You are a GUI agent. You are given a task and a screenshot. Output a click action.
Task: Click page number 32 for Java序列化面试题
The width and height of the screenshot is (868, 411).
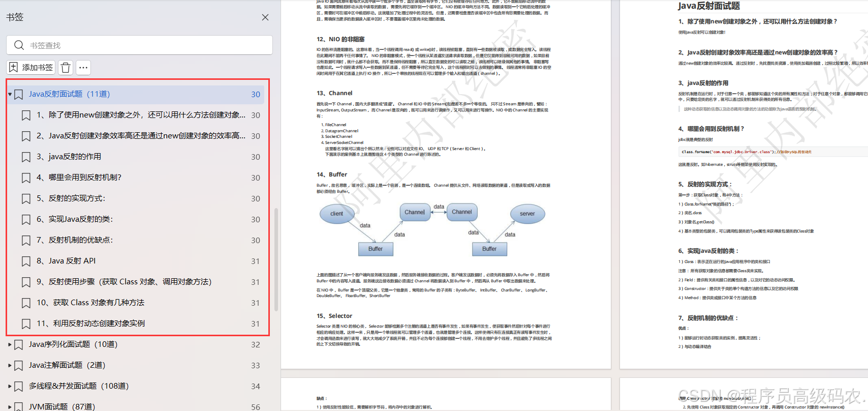(256, 345)
